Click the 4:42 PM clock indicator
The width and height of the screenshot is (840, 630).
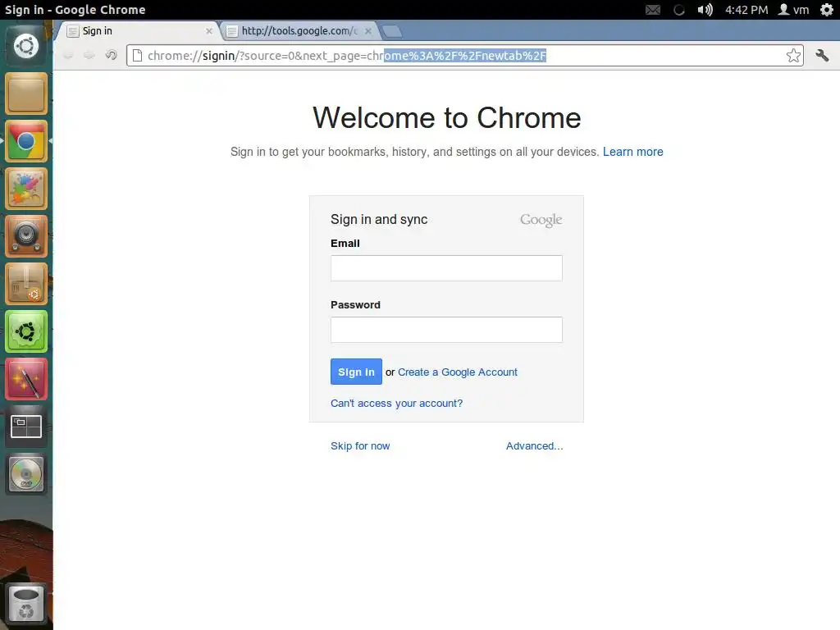click(x=746, y=10)
